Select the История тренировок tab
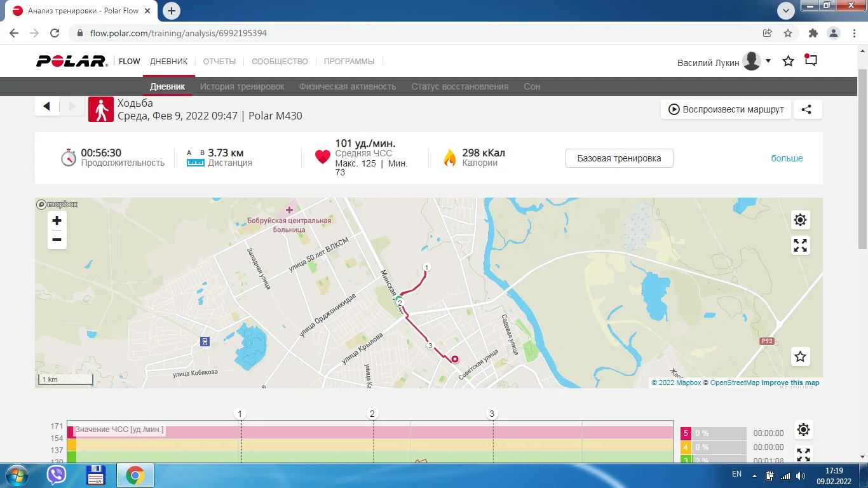This screenshot has height=488, width=868. (242, 86)
